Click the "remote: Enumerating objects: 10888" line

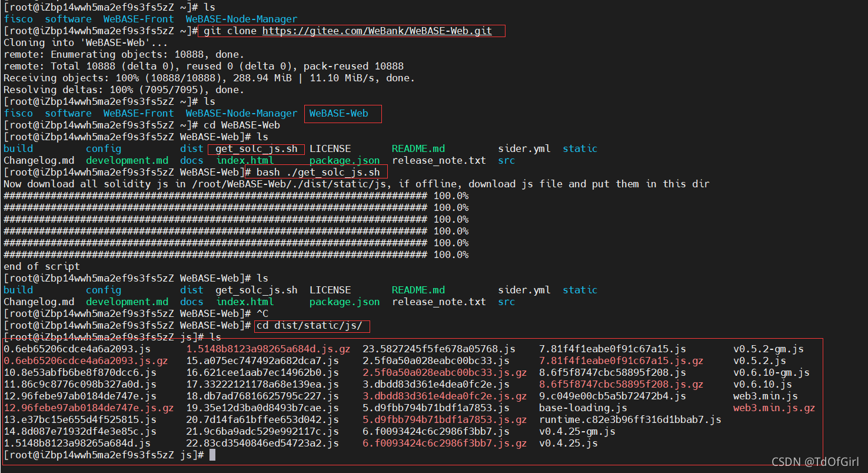(x=124, y=54)
